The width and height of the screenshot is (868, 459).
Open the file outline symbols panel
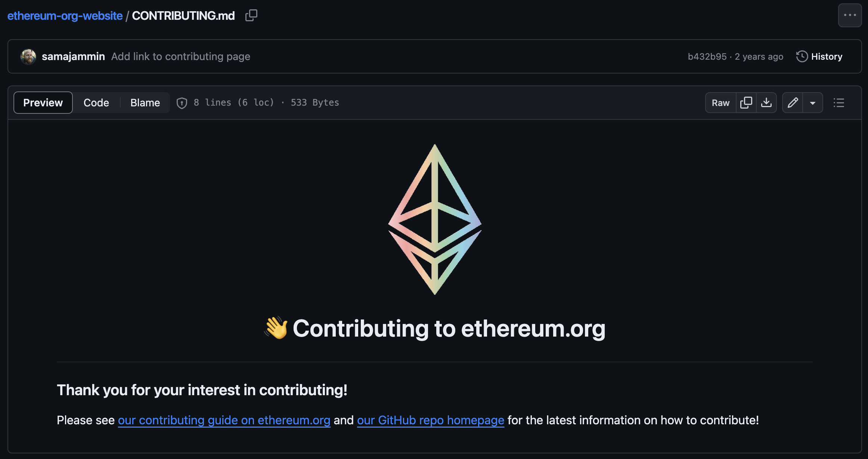click(839, 102)
